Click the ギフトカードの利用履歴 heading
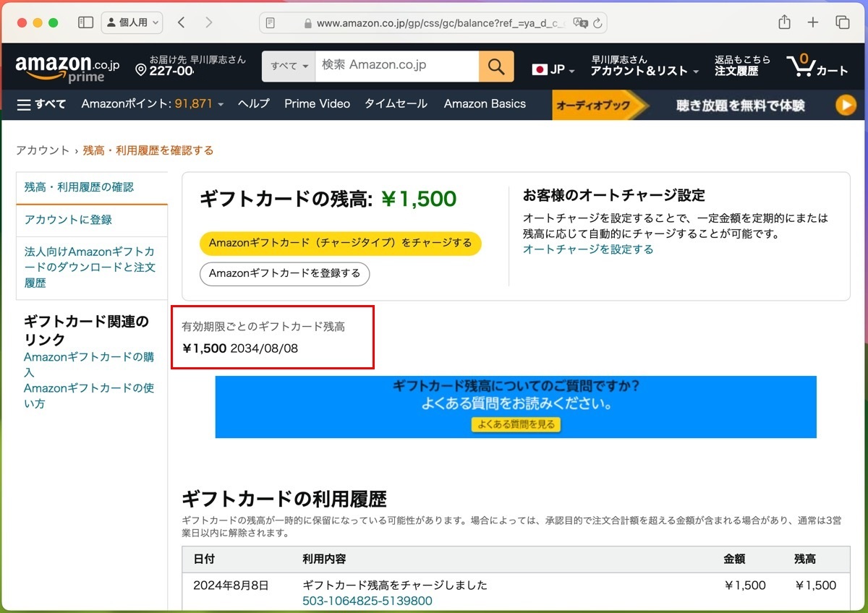The image size is (868, 613). (284, 499)
